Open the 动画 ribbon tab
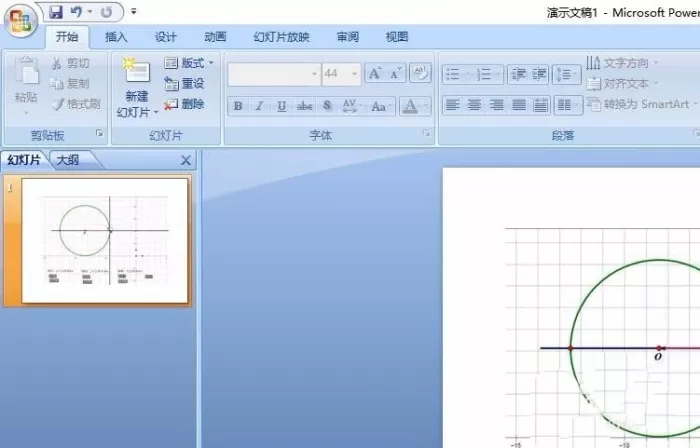 coord(215,37)
